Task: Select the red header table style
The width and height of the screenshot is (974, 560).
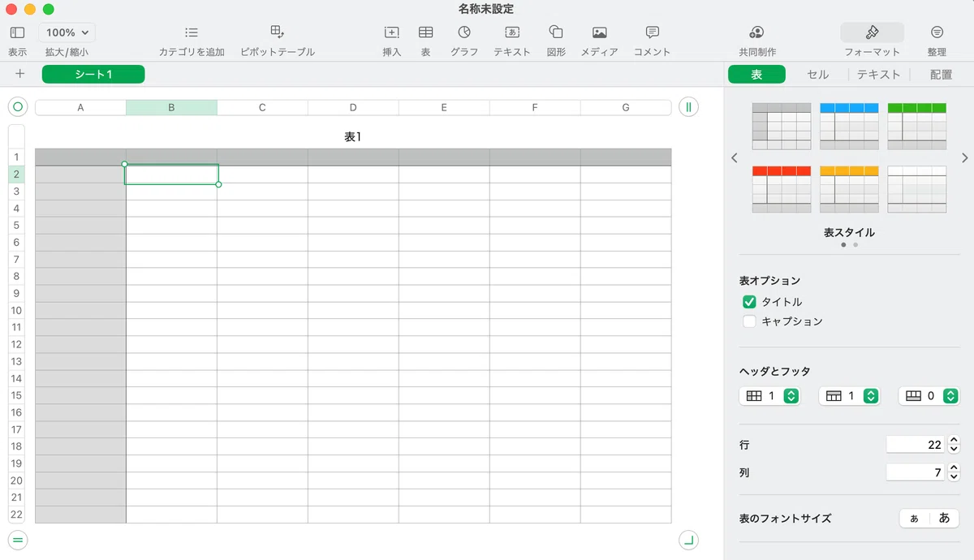Action: (x=782, y=189)
